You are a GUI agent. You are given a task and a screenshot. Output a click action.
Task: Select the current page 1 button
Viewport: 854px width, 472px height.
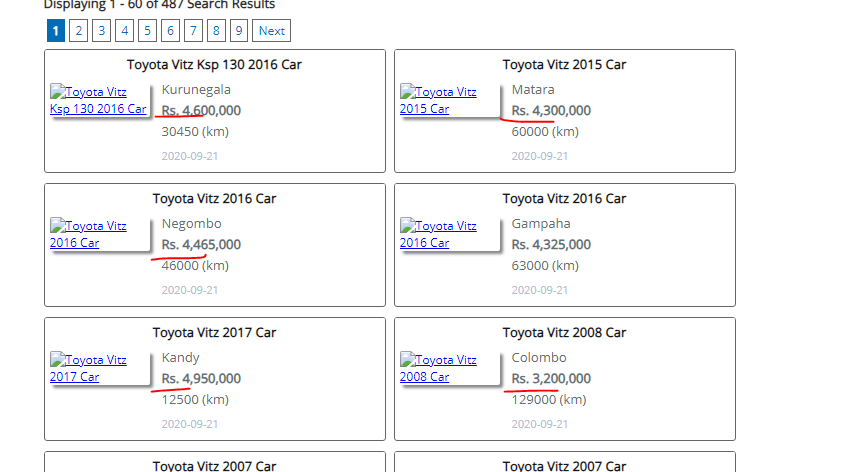coord(56,30)
